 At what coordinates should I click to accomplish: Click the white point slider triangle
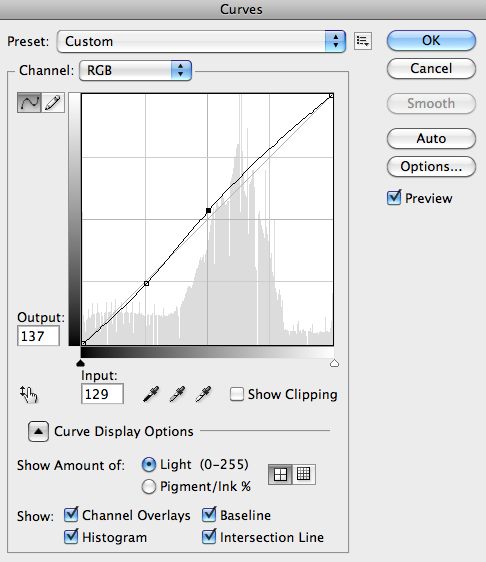pyautogui.click(x=334, y=363)
